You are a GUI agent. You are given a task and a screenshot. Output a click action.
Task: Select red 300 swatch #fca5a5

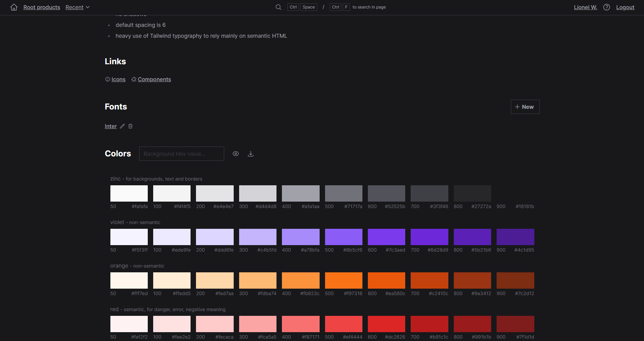pyautogui.click(x=258, y=324)
